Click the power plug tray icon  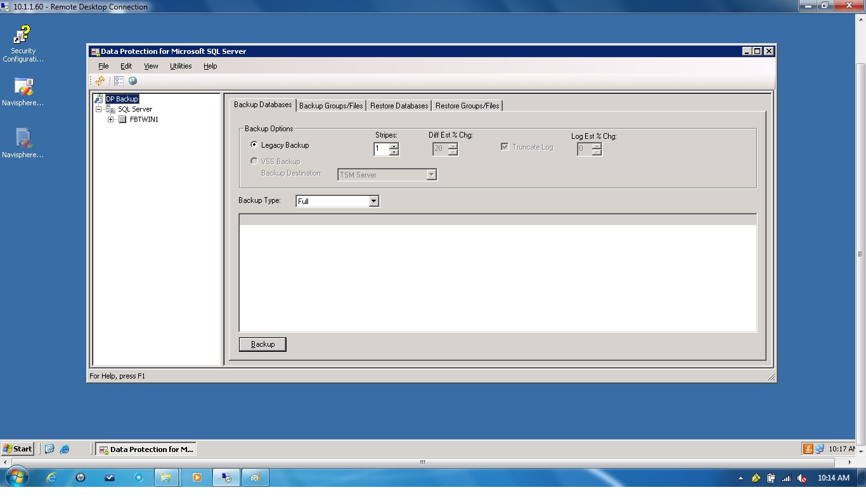coord(772,478)
